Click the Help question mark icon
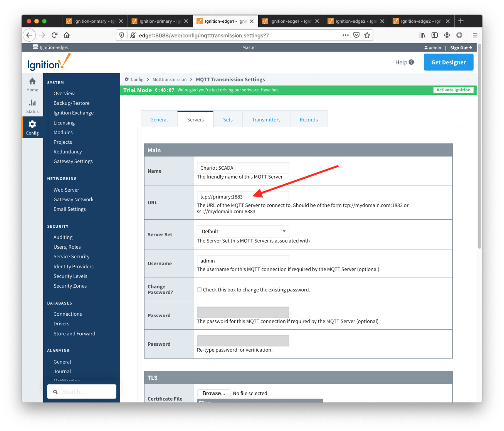This screenshot has height=431, width=504. click(412, 62)
